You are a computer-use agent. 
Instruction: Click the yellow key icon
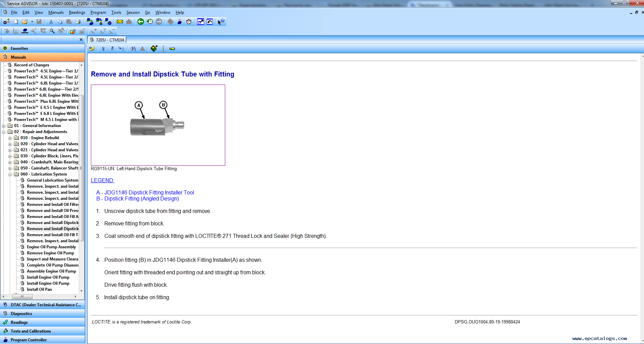pyautogui.click(x=172, y=49)
